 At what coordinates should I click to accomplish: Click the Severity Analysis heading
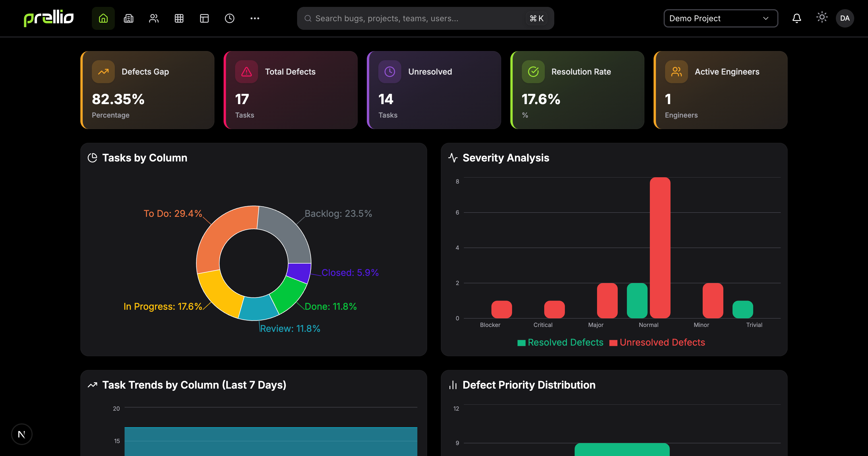506,158
